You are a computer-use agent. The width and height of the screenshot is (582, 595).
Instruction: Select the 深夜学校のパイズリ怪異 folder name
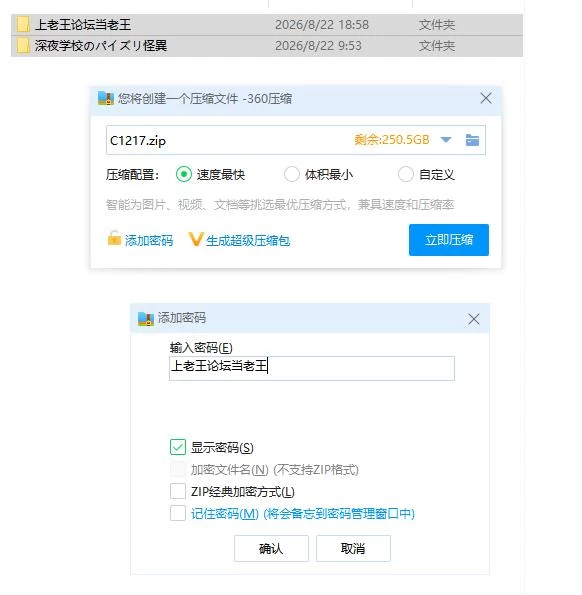pos(101,46)
